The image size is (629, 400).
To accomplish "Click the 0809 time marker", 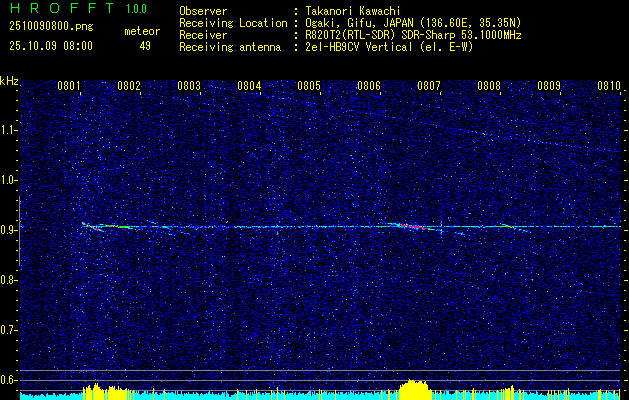I will pyautogui.click(x=549, y=86).
